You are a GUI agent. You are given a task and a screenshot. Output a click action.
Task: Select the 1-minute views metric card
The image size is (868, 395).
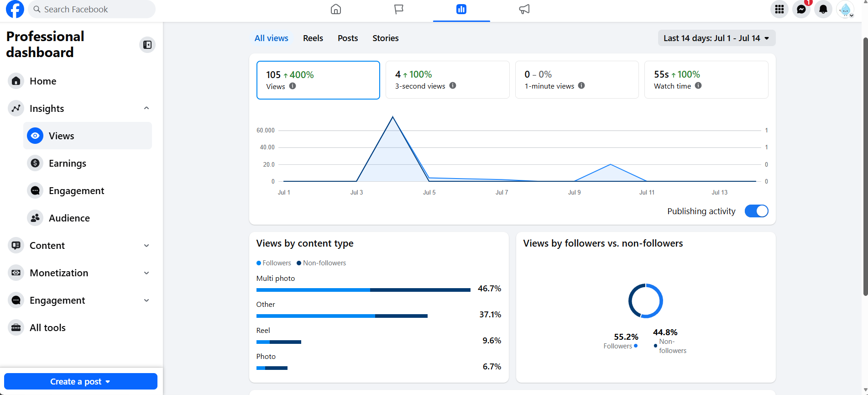click(577, 79)
